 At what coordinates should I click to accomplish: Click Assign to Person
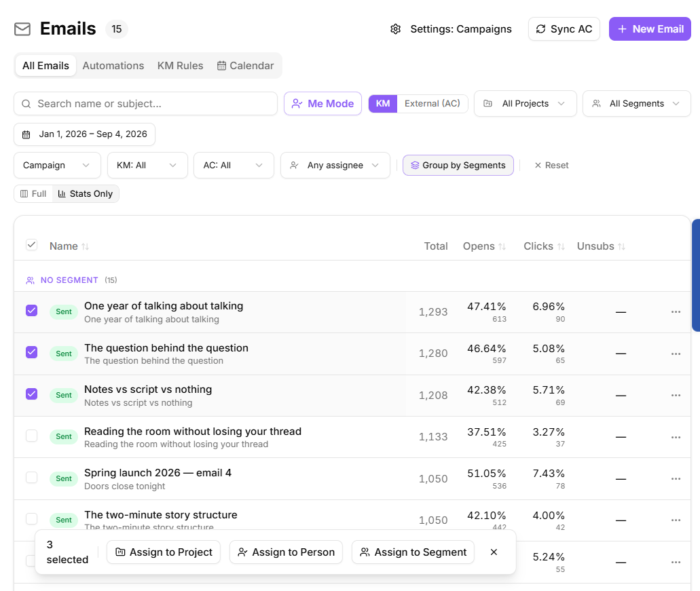pos(286,552)
